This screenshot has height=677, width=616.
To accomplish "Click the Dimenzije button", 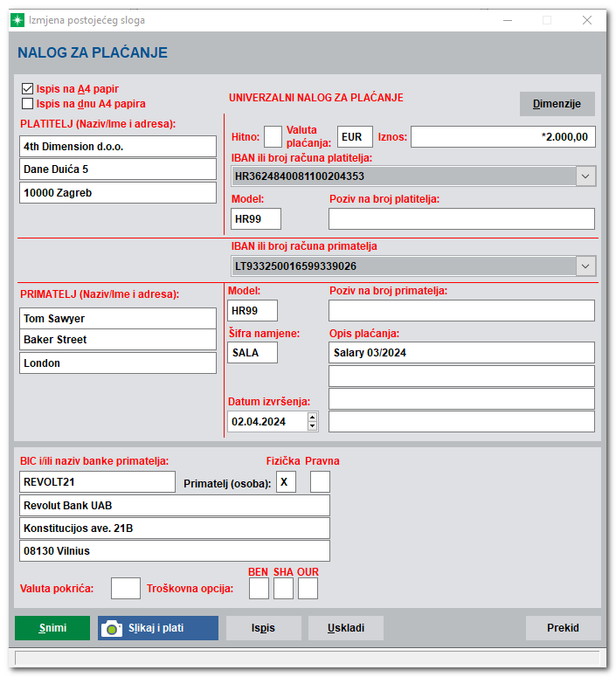I will [x=557, y=104].
